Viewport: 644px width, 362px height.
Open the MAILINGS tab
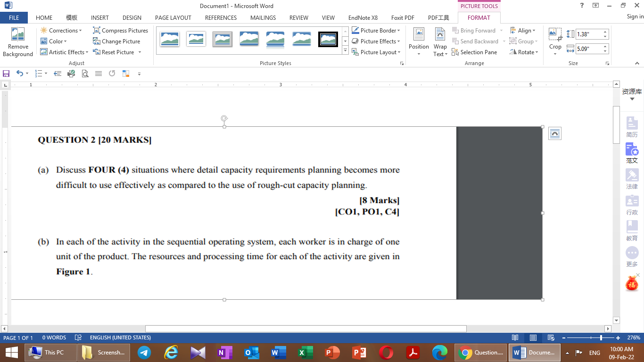(263, 18)
